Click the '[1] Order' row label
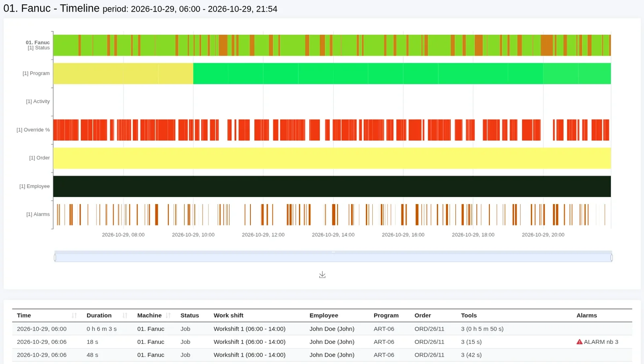The height and width of the screenshot is (364, 644). (39, 158)
